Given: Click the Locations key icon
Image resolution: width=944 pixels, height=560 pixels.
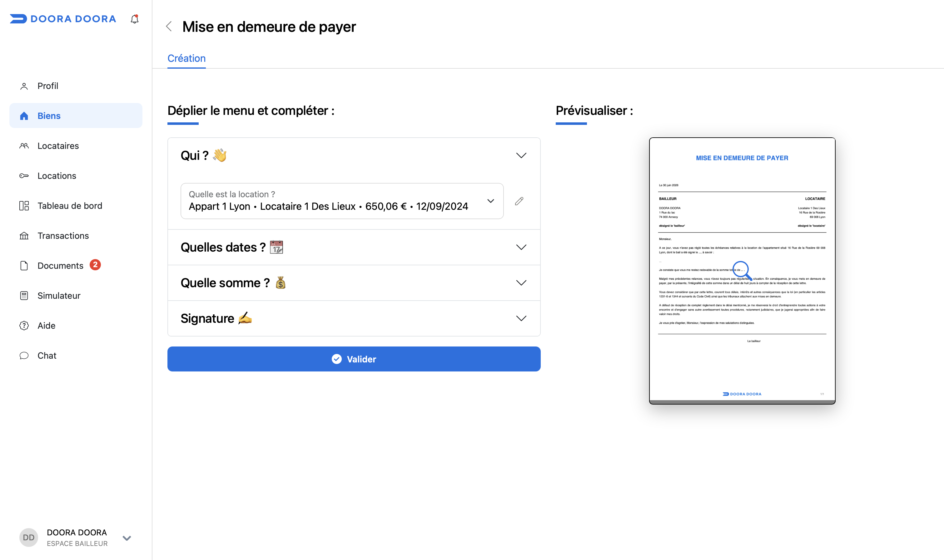Looking at the screenshot, I should pos(24,176).
